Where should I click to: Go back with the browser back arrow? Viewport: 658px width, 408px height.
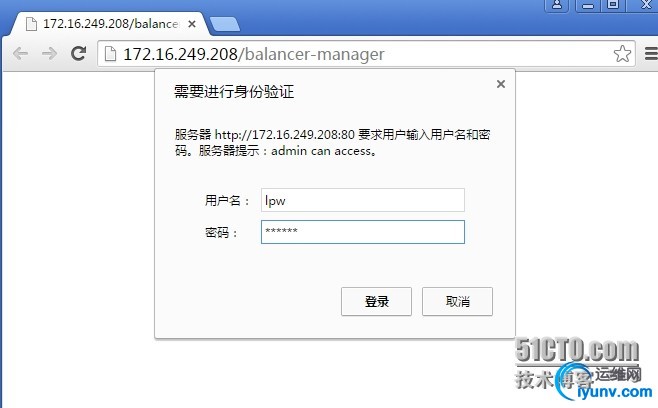coord(21,54)
